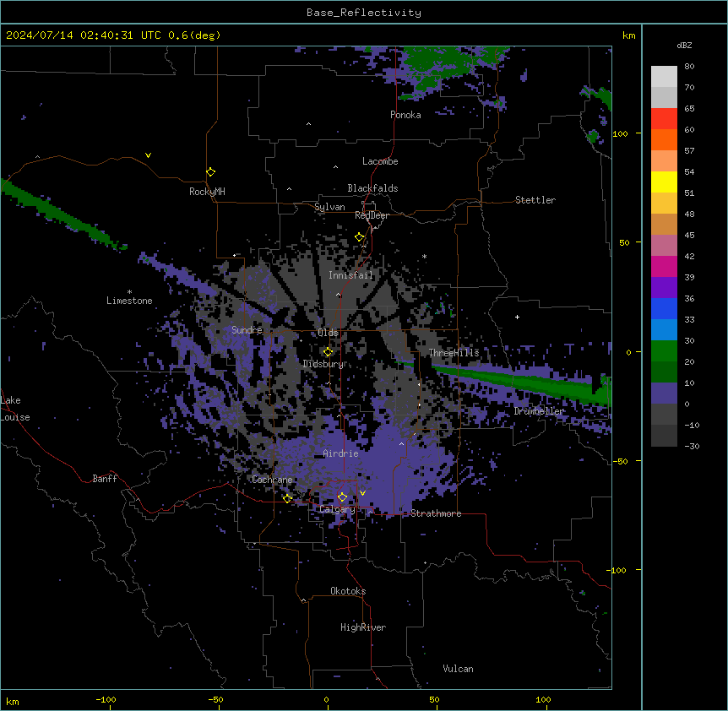Click the Lake Louise label

(x=15, y=409)
